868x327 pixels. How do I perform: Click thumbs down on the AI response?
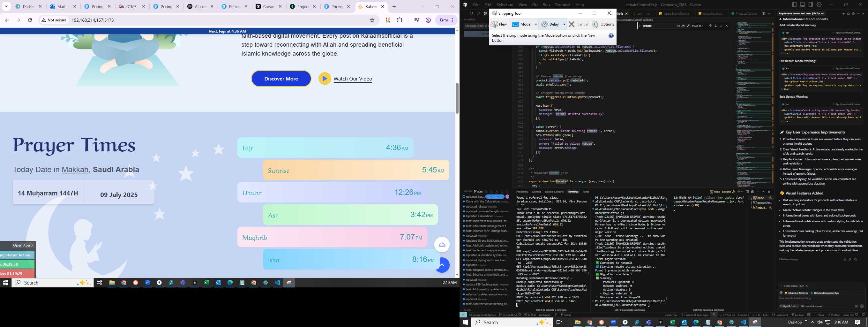[850, 259]
